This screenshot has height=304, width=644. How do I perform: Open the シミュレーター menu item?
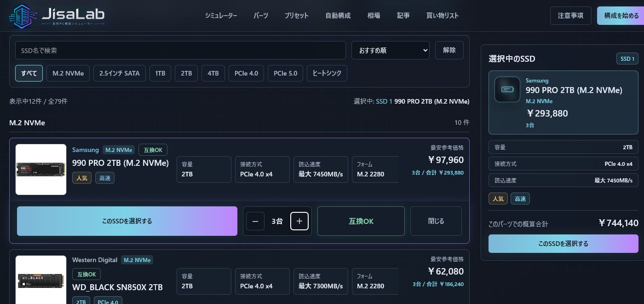pos(221,16)
